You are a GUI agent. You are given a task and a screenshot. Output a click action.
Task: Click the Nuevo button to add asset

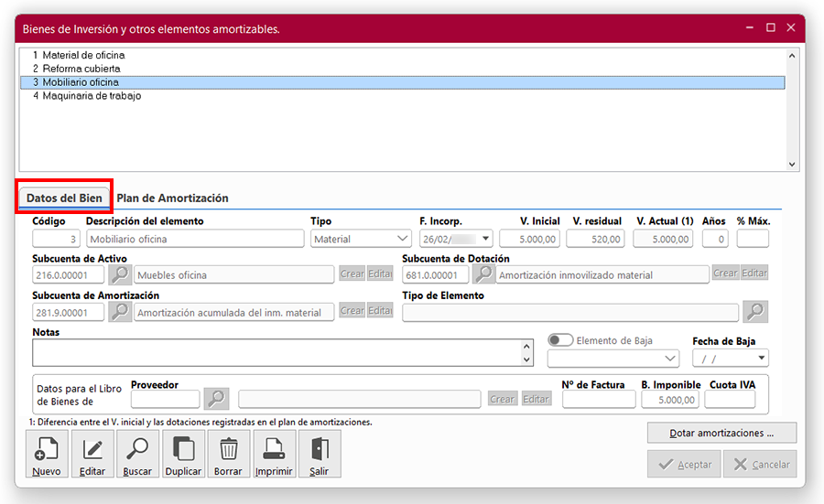pyautogui.click(x=46, y=455)
